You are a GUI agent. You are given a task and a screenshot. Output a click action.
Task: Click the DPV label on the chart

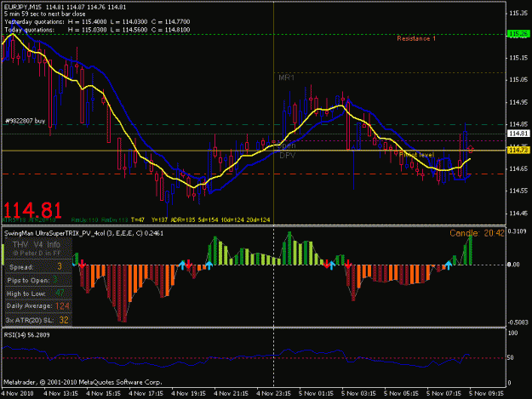(287, 156)
